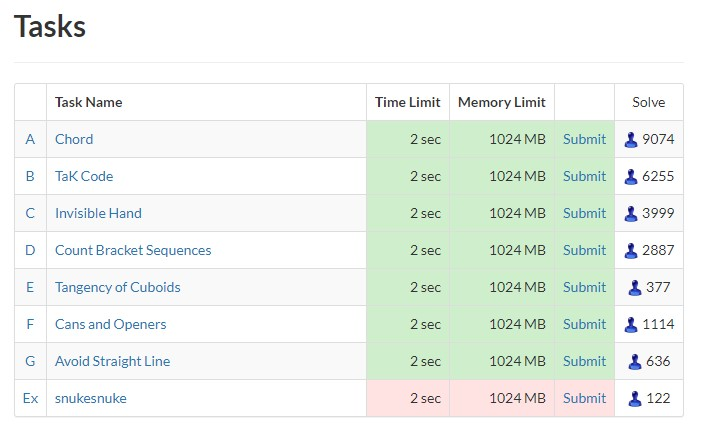
Task: Click the task letter Ex link
Action: click(x=30, y=398)
